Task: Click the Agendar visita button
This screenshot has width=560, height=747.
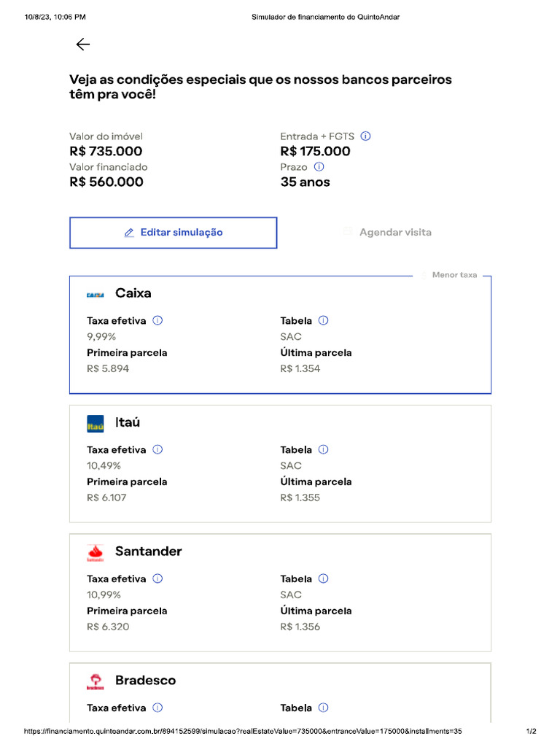Action: pyautogui.click(x=387, y=233)
